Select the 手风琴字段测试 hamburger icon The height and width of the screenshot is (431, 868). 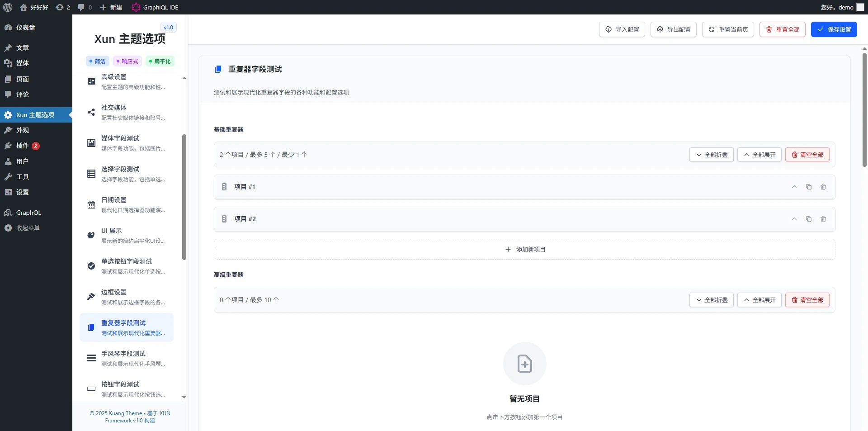pos(91,358)
